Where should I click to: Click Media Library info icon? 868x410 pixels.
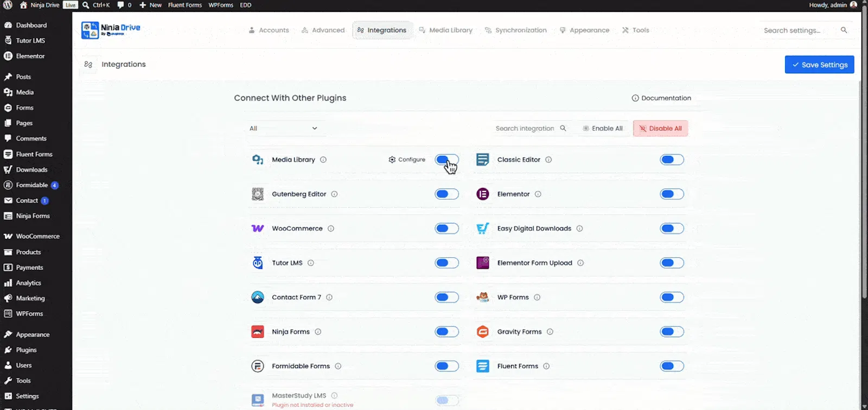pyautogui.click(x=323, y=160)
